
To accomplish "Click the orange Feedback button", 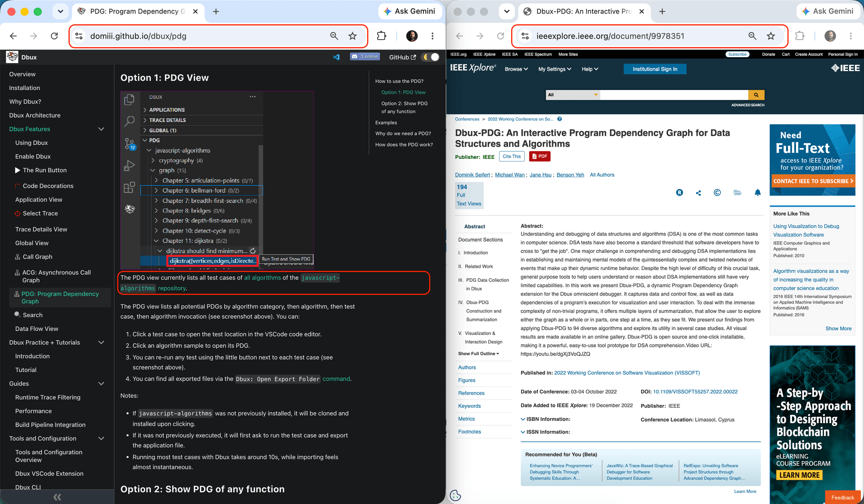I will tap(842, 497).
